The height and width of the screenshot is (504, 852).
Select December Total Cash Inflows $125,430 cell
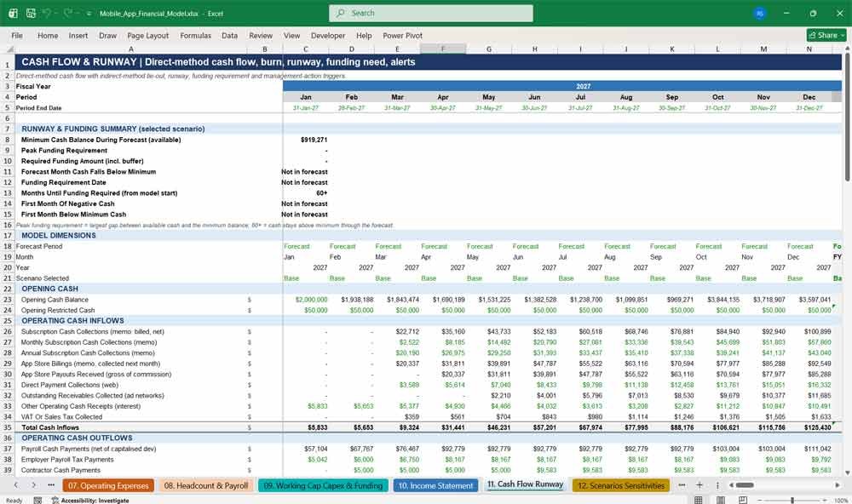809,427
